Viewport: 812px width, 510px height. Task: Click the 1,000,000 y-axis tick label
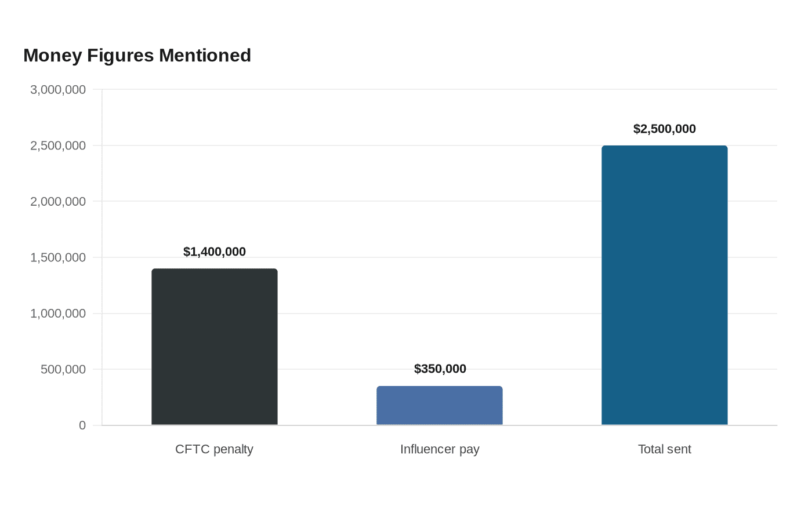point(58,313)
